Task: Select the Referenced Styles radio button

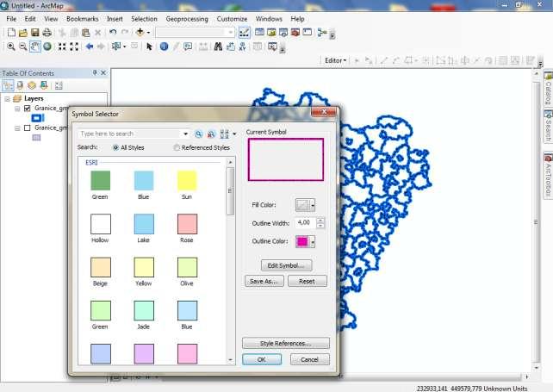Action: coord(177,147)
